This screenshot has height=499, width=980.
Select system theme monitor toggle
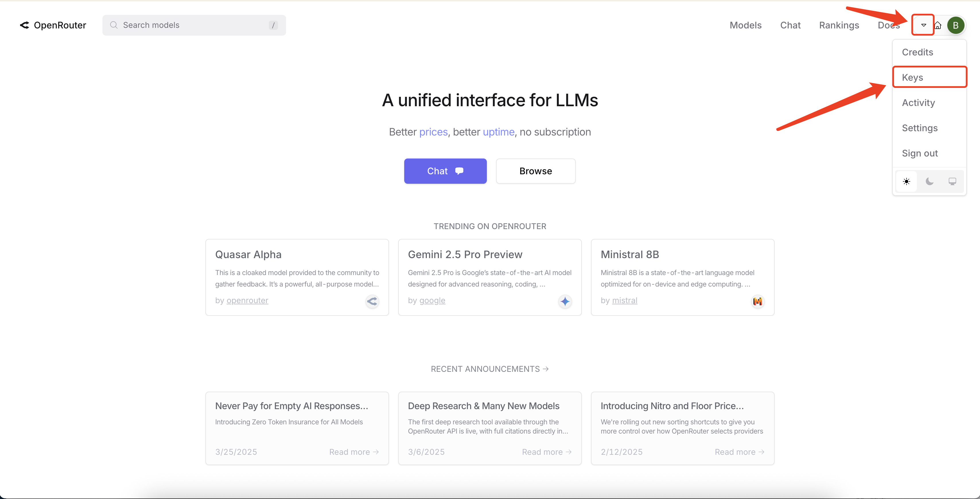click(952, 181)
